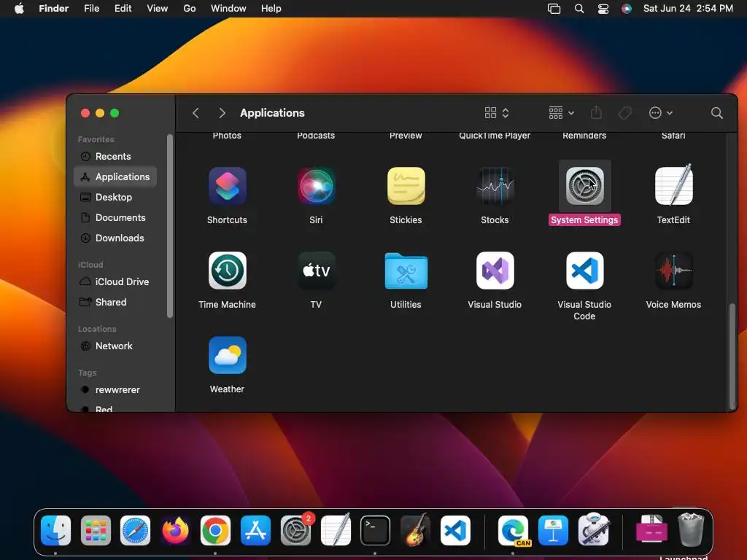The width and height of the screenshot is (747, 560).
Task: Open Documents in the sidebar
Action: pyautogui.click(x=115, y=217)
